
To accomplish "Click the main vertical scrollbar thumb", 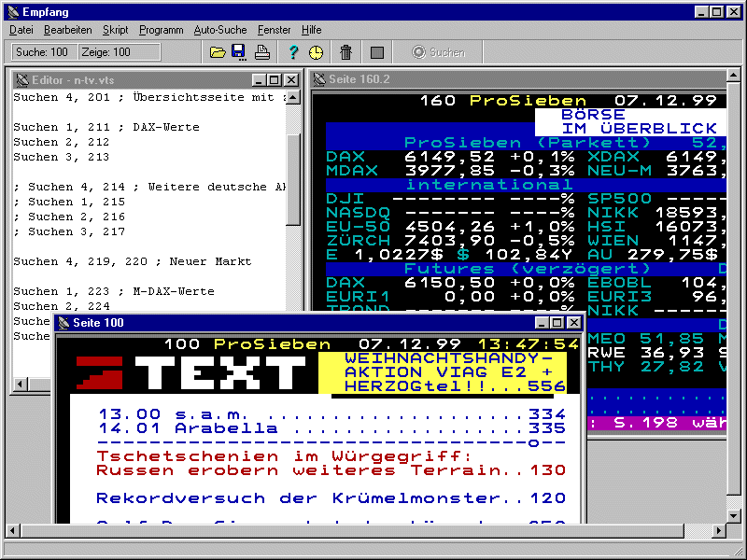I will pyautogui.click(x=734, y=289).
